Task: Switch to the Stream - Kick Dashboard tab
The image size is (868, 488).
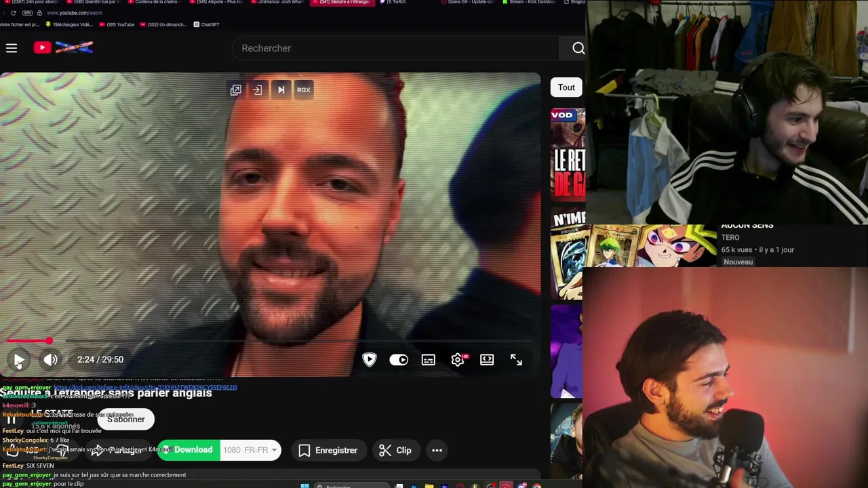Action: pyautogui.click(x=529, y=2)
